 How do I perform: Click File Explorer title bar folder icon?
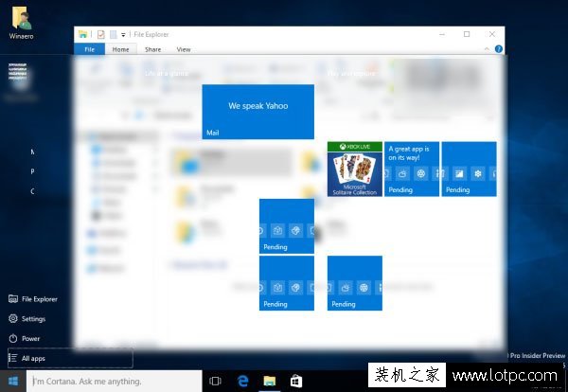[83, 34]
